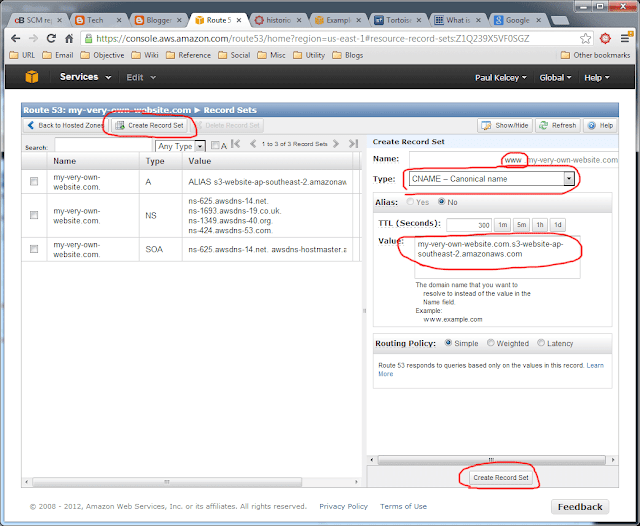
Task: Close the SCM repo browser tab
Action: [x=60, y=20]
